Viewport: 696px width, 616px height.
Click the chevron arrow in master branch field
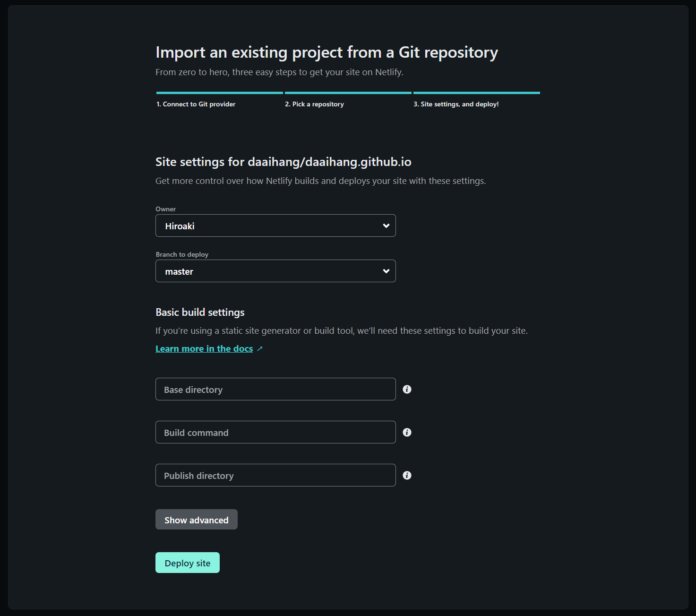coord(386,271)
